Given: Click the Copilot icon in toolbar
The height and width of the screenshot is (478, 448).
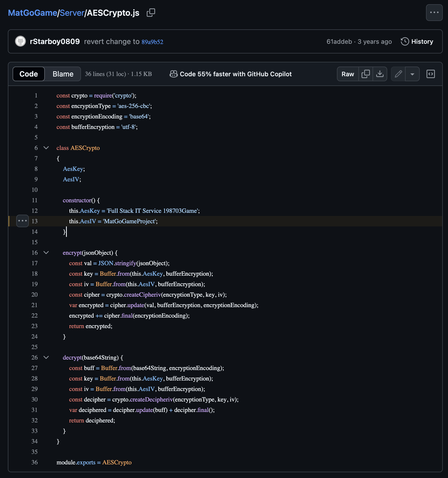Looking at the screenshot, I should (173, 74).
